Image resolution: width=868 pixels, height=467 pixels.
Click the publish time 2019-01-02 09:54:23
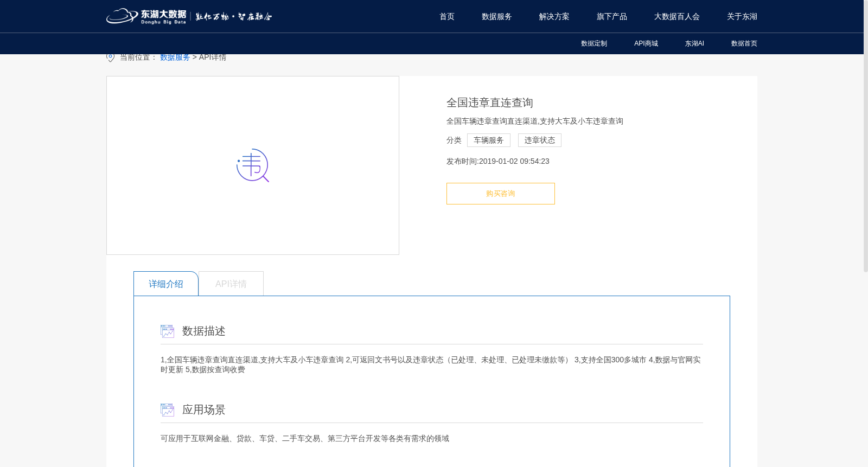[514, 162]
